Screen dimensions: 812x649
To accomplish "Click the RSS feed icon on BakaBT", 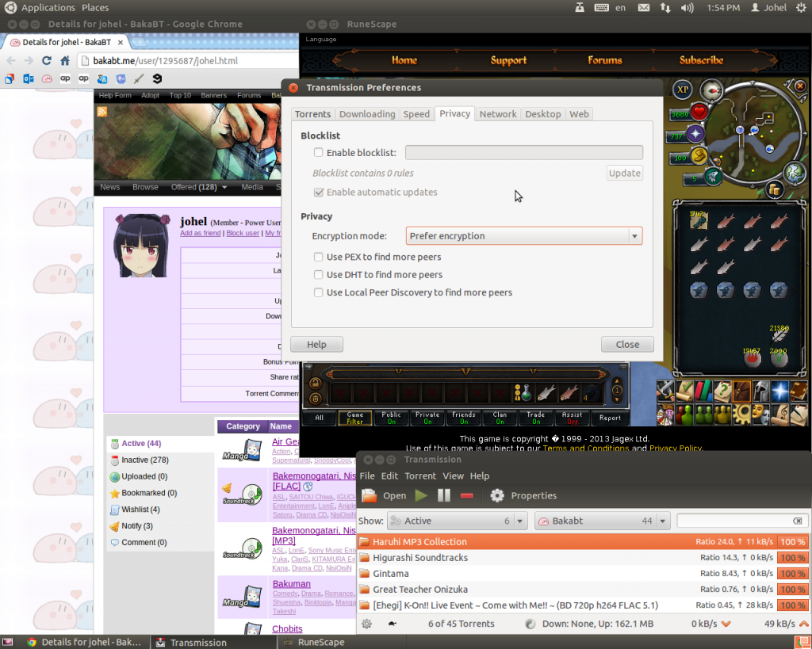I will (102, 113).
